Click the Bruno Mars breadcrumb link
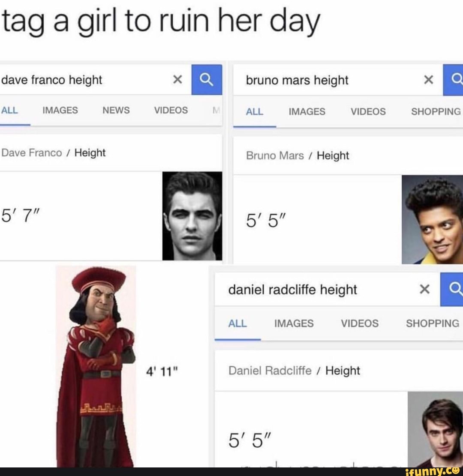463x476 pixels. [x=275, y=156]
